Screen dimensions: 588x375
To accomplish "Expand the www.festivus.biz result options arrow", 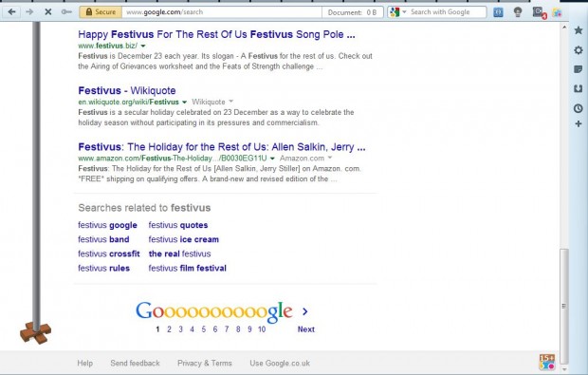I will [143, 46].
